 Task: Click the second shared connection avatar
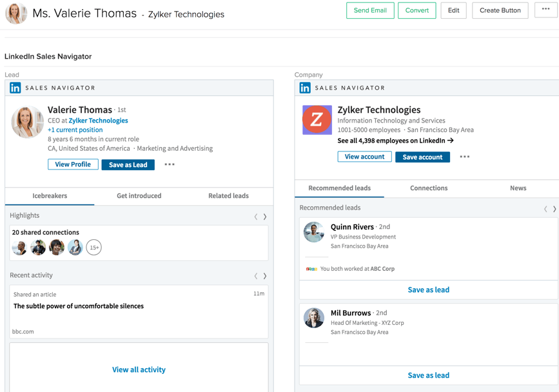38,248
